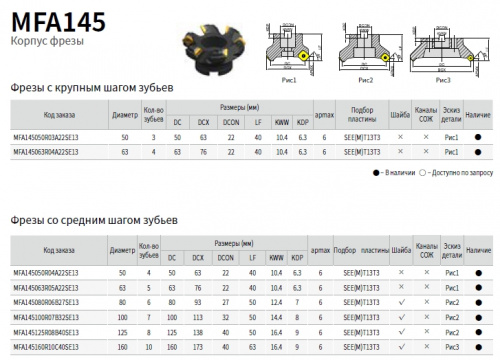Click the washer checkmark in MFA145125R08B40SE13 row

(x=402, y=332)
